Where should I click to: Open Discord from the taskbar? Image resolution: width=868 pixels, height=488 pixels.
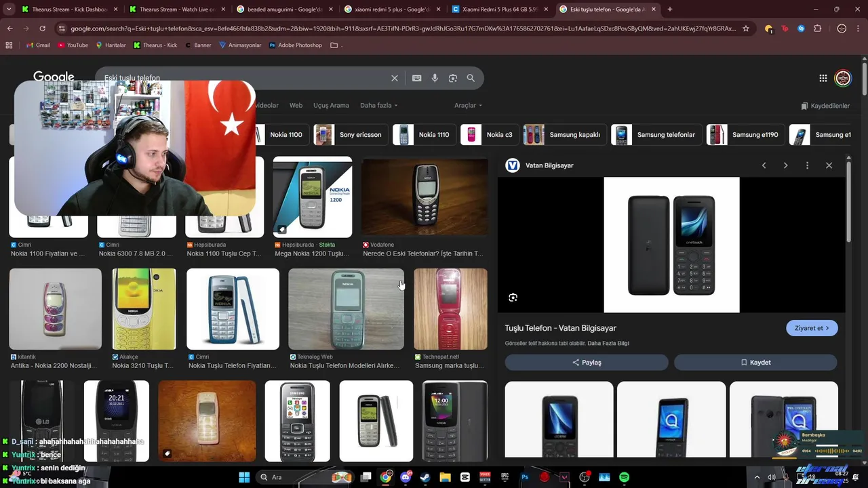(x=406, y=477)
